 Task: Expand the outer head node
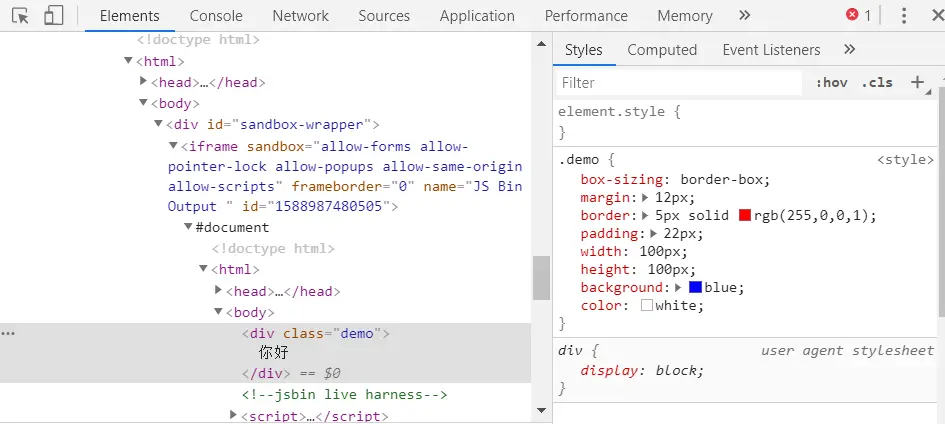(x=143, y=81)
